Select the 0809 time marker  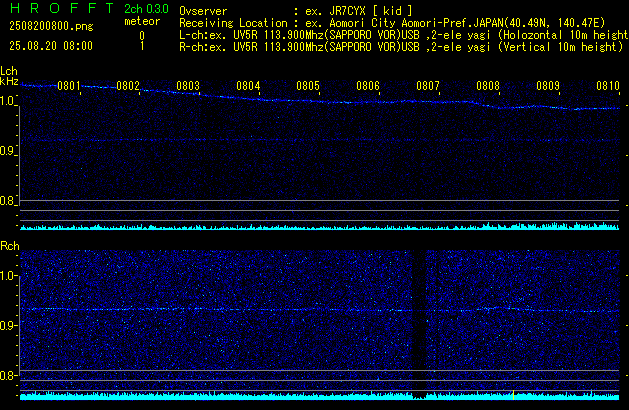(548, 86)
